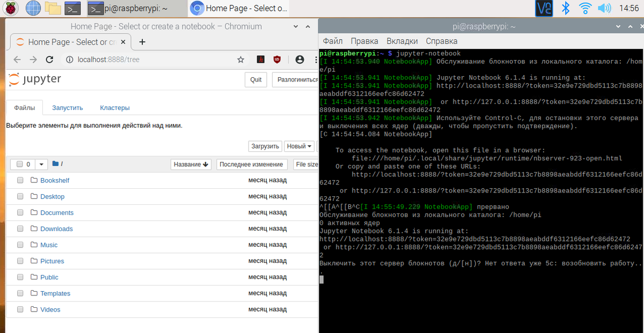
Task: Click the Jupyter logo
Action: pyautogui.click(x=35, y=79)
